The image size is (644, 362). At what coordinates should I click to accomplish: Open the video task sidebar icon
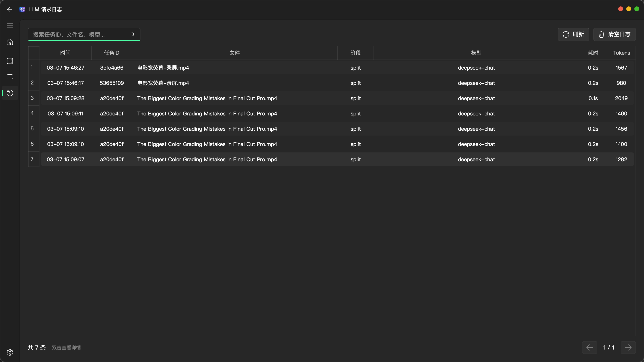click(10, 61)
